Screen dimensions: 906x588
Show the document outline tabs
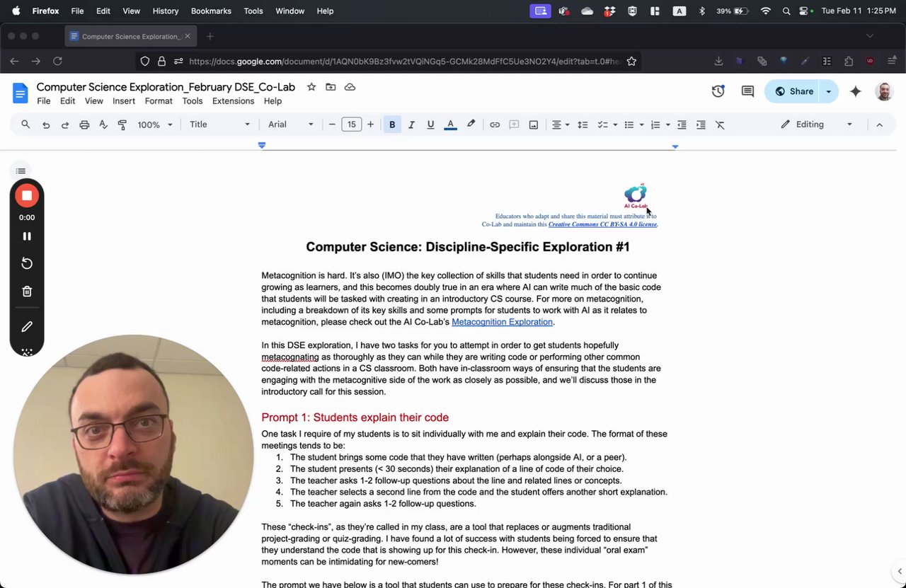coord(21,171)
